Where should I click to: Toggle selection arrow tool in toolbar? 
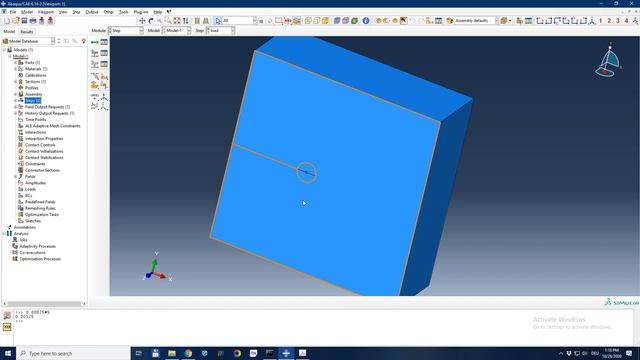(218, 20)
